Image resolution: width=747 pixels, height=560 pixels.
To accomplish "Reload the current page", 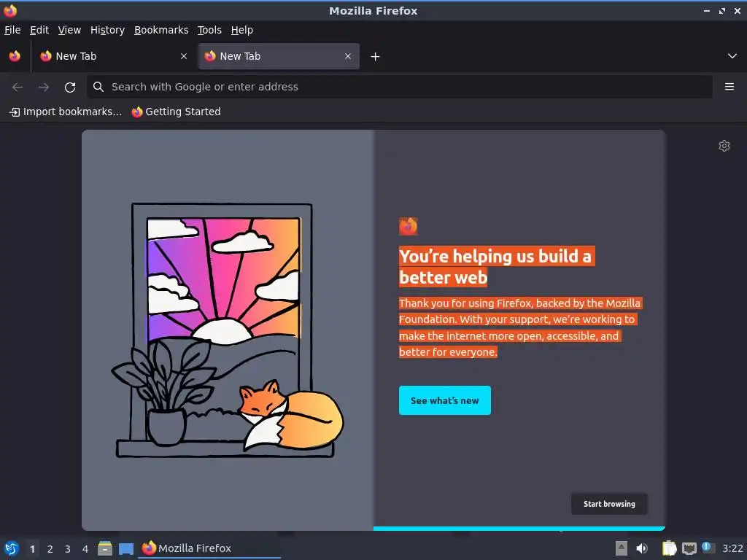I will (x=70, y=87).
